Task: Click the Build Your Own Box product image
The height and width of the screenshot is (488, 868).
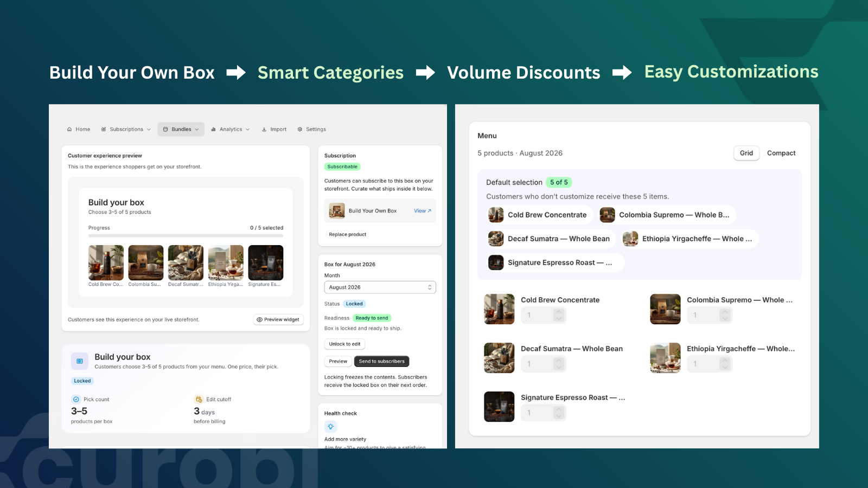Action: point(337,211)
